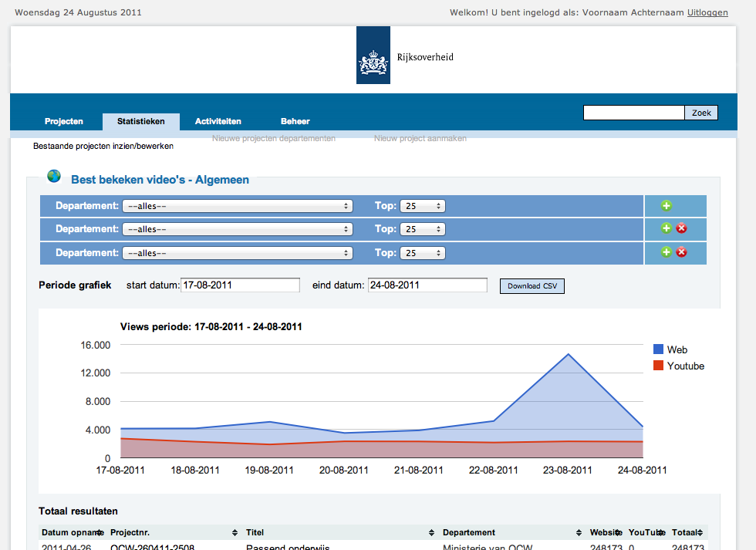Expand the third row Departement dropdown
The width and height of the screenshot is (756, 550).
pyautogui.click(x=238, y=252)
